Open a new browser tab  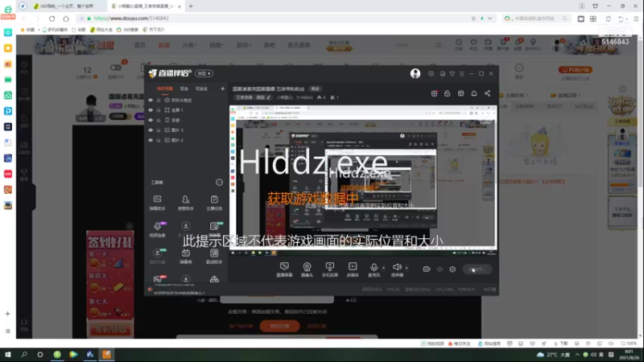(191, 6)
